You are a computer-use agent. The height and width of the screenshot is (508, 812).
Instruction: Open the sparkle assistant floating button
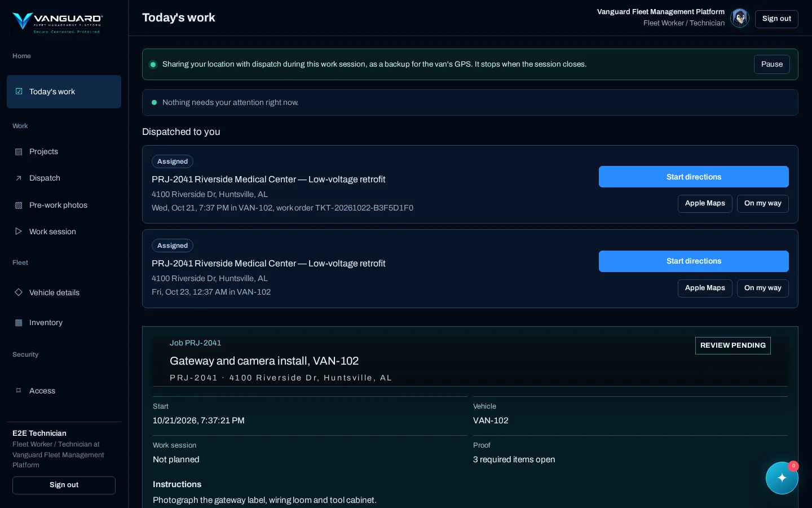pyautogui.click(x=782, y=478)
